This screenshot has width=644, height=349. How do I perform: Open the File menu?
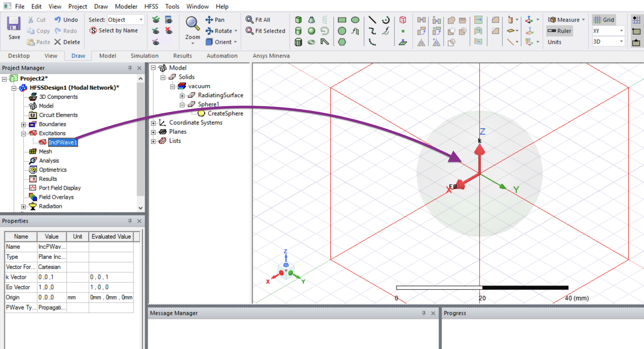(x=20, y=6)
